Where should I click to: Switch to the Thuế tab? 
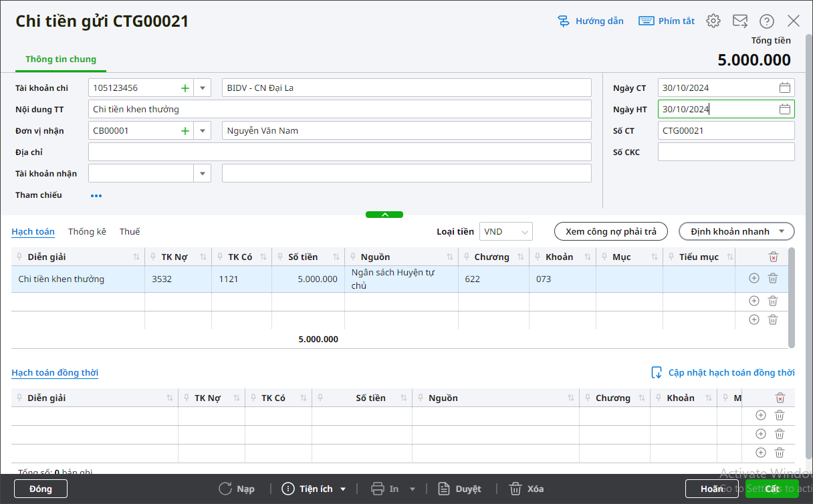coord(130,232)
